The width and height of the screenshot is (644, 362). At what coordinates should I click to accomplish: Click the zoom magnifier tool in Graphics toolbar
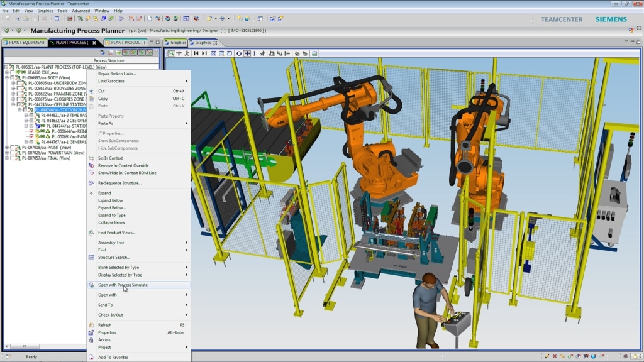[x=171, y=53]
